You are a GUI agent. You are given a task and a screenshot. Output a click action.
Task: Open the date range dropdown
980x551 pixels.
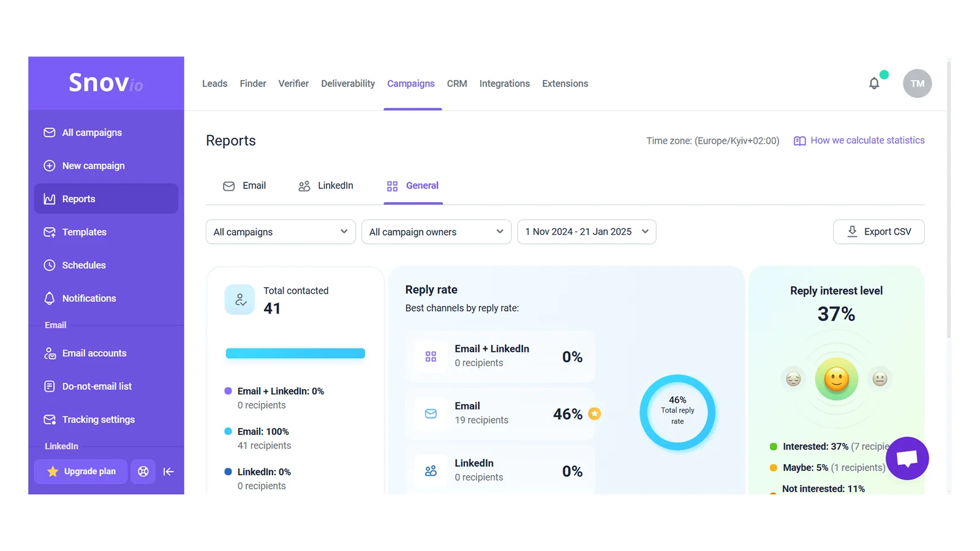pyautogui.click(x=587, y=232)
